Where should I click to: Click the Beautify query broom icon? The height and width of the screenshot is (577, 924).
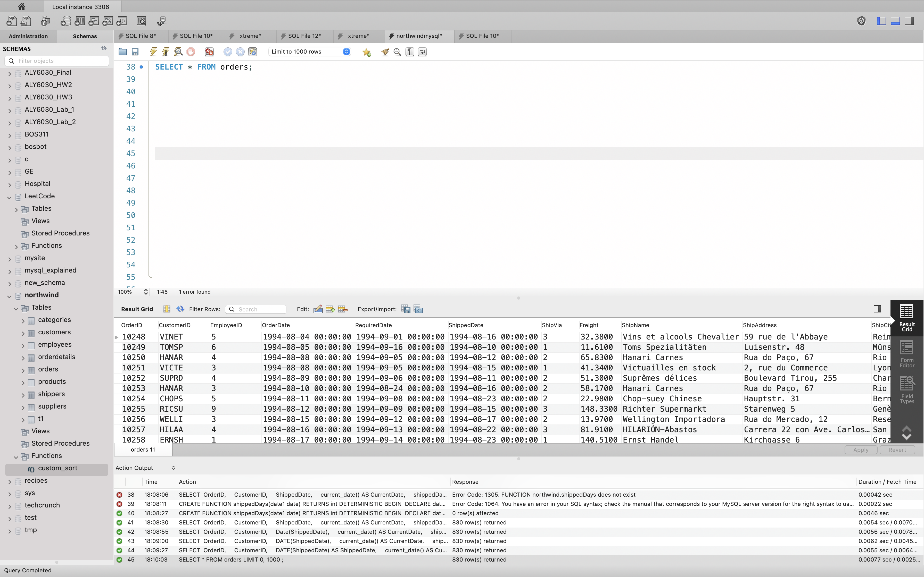tap(385, 52)
